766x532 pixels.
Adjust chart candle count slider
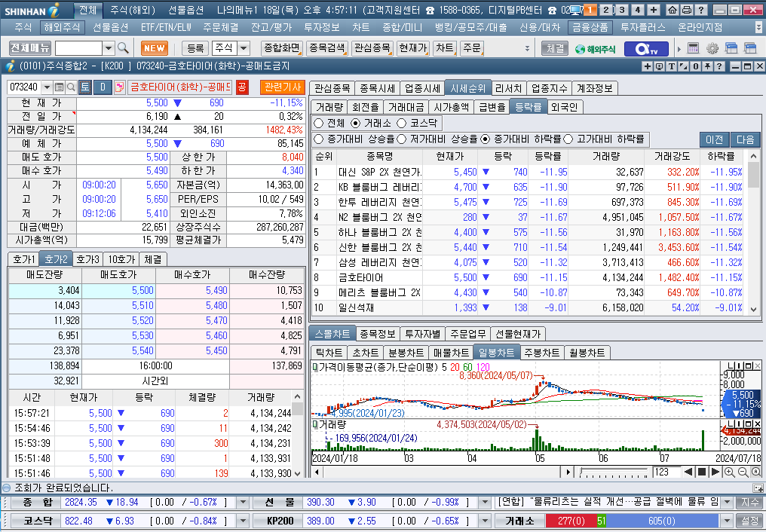614,472
